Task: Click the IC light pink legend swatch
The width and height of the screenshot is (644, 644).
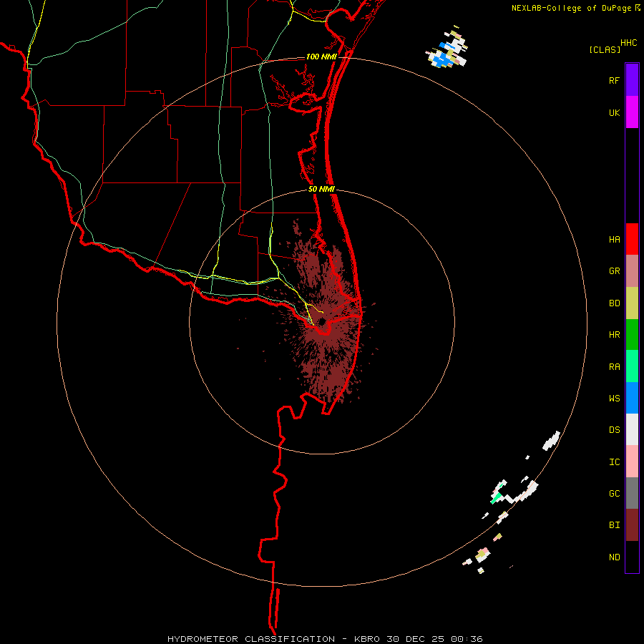Action: pos(632,462)
